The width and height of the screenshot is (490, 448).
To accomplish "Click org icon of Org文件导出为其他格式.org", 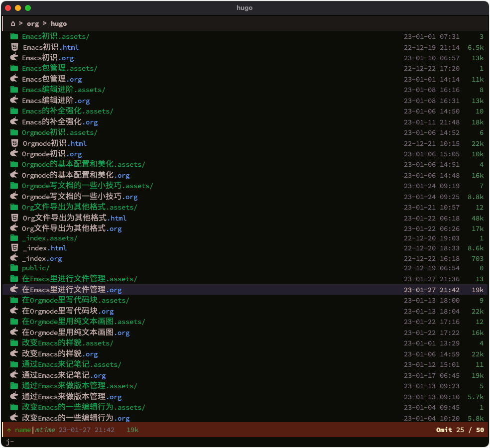I will 14,228.
